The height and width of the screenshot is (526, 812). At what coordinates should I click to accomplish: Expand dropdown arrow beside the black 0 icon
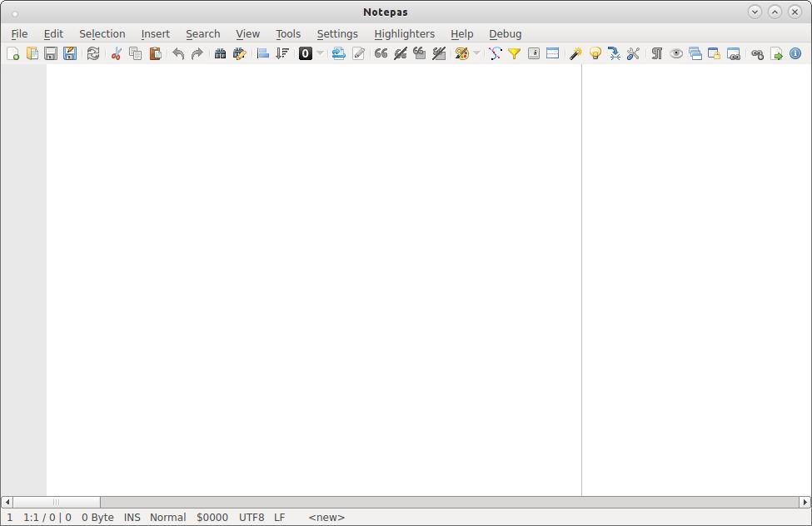tap(320, 53)
